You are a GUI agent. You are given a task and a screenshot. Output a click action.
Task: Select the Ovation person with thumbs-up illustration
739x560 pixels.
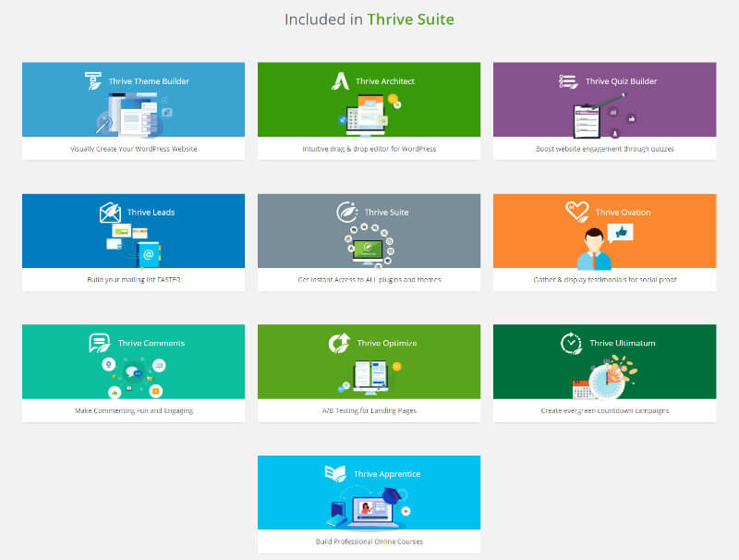click(605, 246)
